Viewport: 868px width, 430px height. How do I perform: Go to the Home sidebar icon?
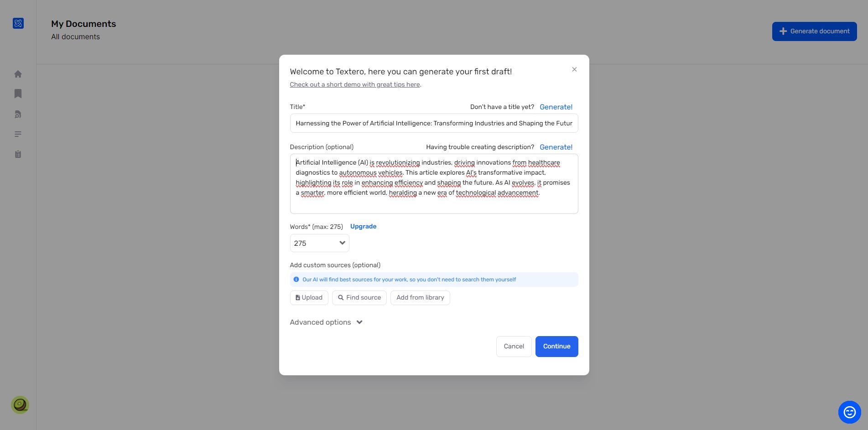pyautogui.click(x=18, y=74)
